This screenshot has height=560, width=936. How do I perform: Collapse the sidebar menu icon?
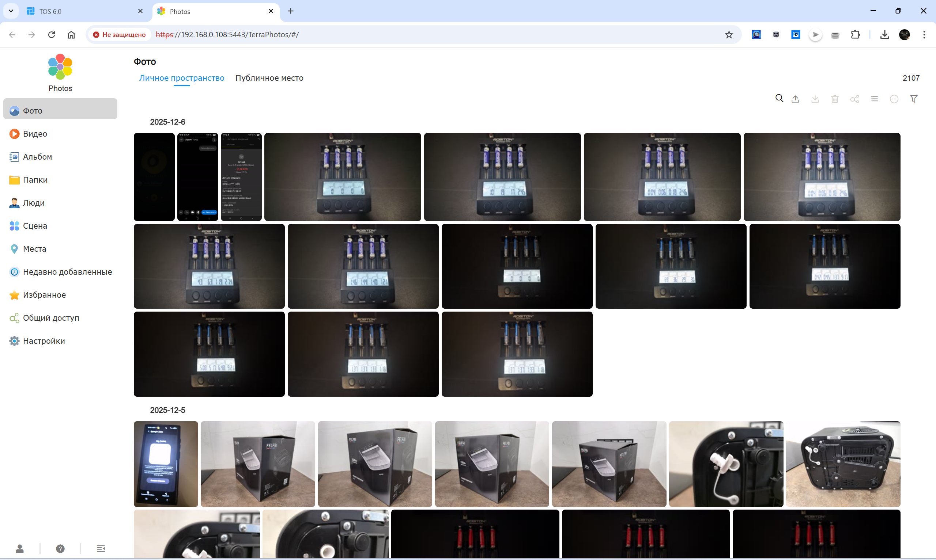[x=101, y=548]
